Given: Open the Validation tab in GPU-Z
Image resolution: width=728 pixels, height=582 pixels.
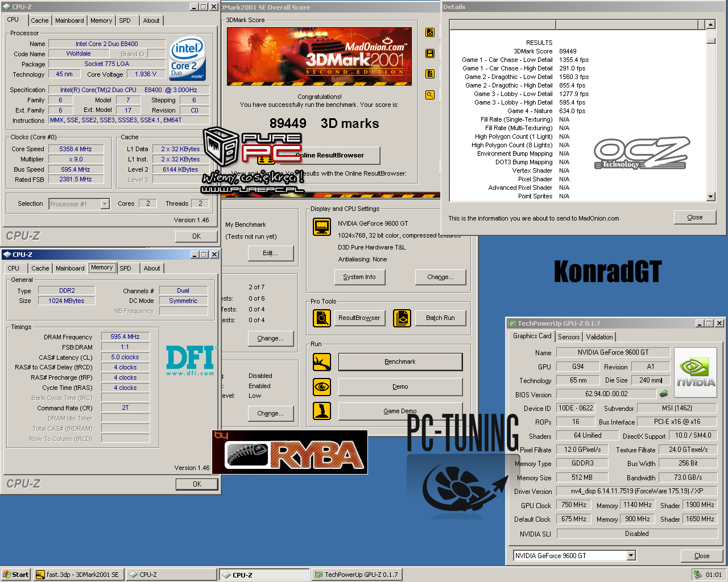Looking at the screenshot, I should point(599,337).
